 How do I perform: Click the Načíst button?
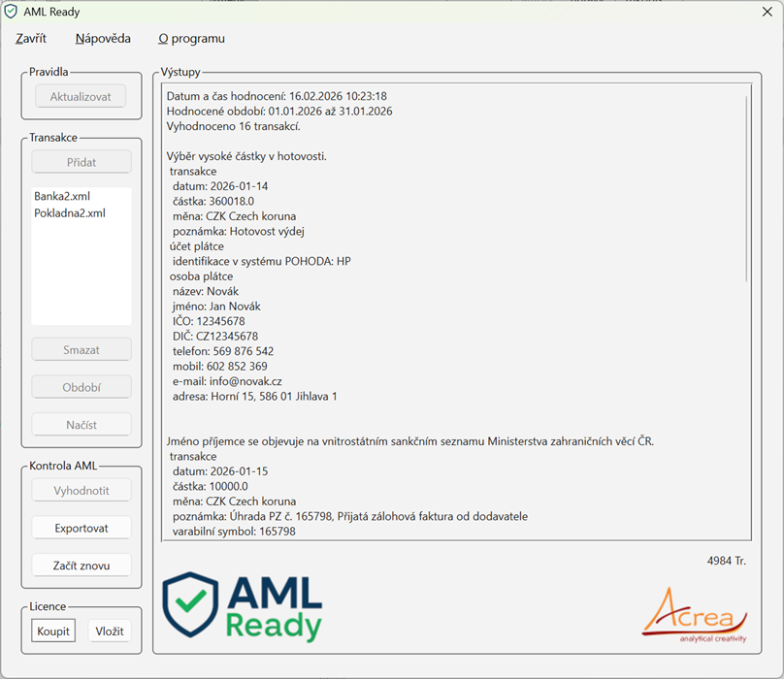81,424
